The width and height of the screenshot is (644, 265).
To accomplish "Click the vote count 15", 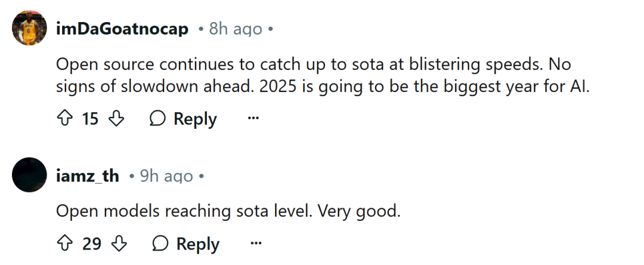I will [x=91, y=119].
